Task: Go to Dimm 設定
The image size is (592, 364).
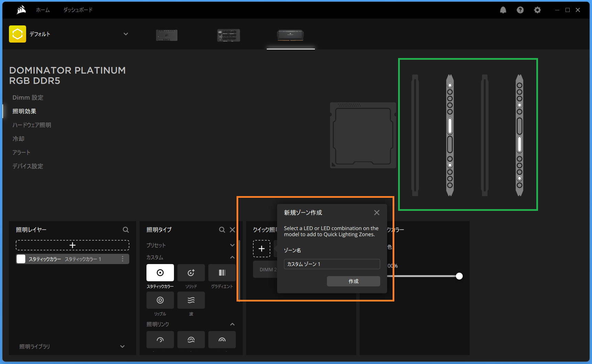Action: tap(28, 98)
